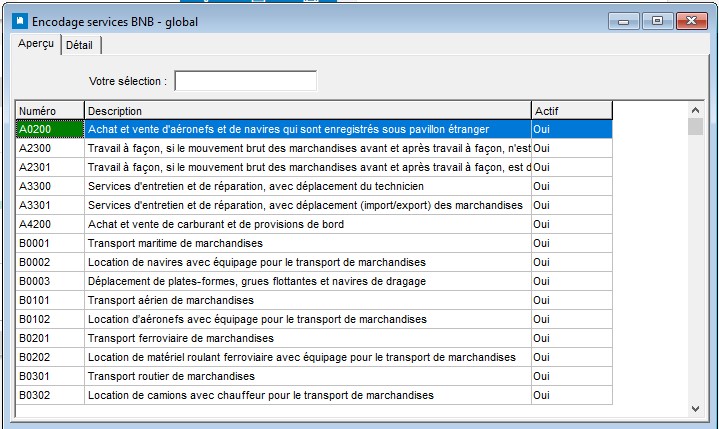Select row B0102
This screenshot has height=429, width=719.
tap(314, 319)
